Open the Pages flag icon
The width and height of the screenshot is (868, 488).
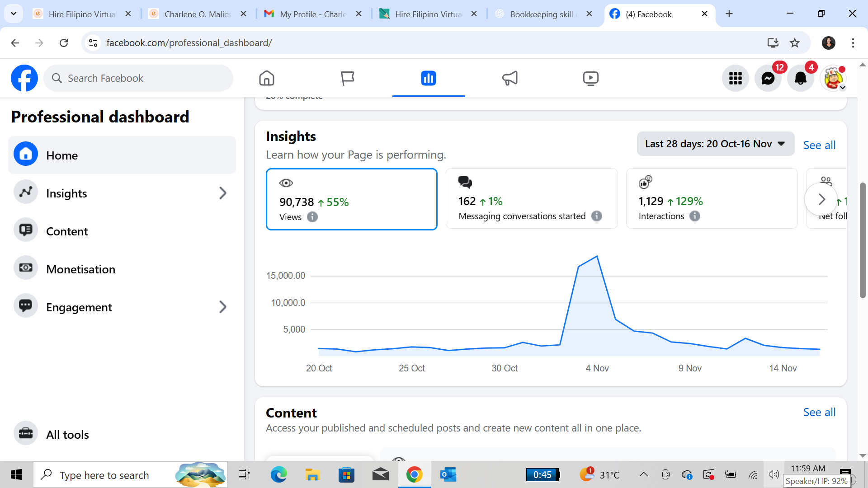coord(347,78)
